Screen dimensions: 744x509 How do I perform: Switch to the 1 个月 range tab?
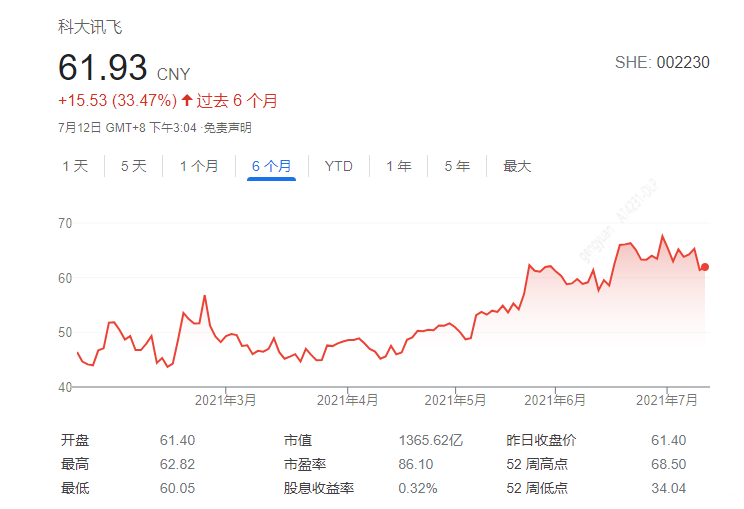[x=199, y=166]
